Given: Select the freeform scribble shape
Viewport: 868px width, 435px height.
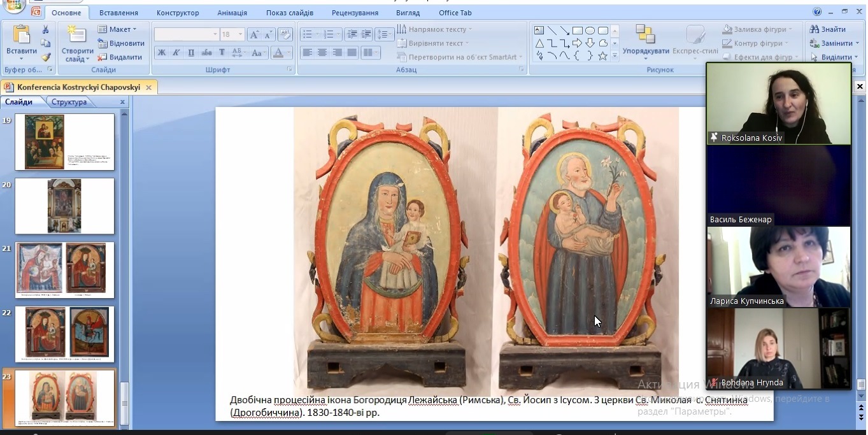Looking at the screenshot, I should click(539, 56).
